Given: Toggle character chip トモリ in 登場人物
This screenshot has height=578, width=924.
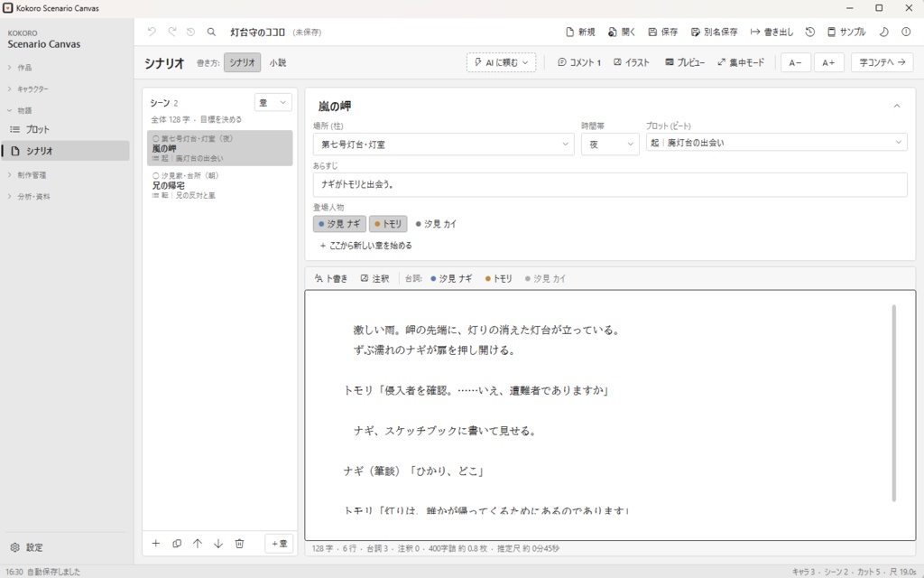Looking at the screenshot, I should (x=388, y=224).
